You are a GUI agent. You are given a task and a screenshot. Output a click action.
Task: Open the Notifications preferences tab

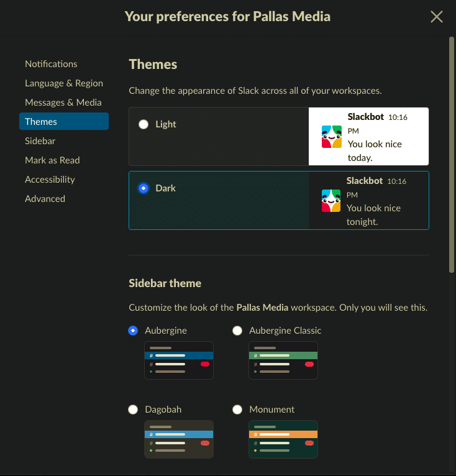tap(51, 64)
